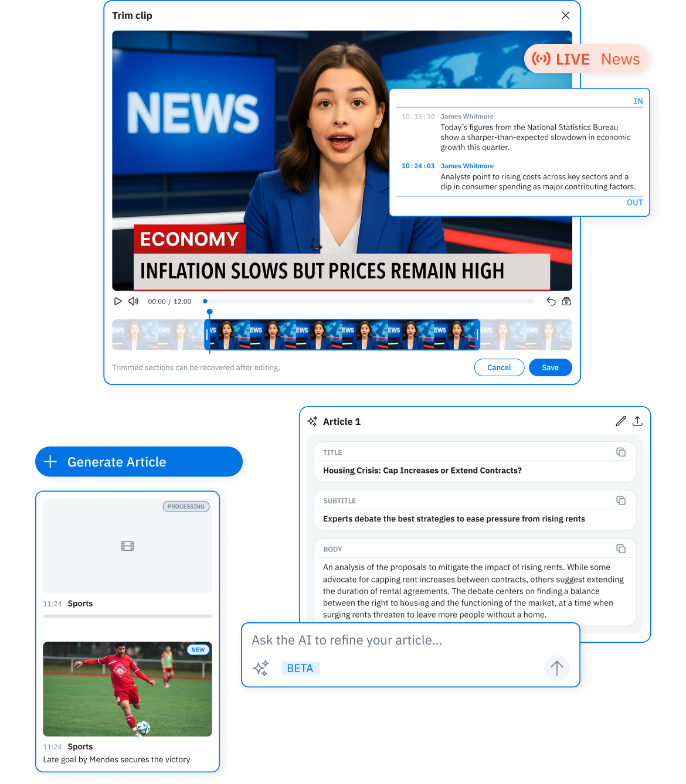
Task: Copy the BODY field content
Action: point(621,549)
